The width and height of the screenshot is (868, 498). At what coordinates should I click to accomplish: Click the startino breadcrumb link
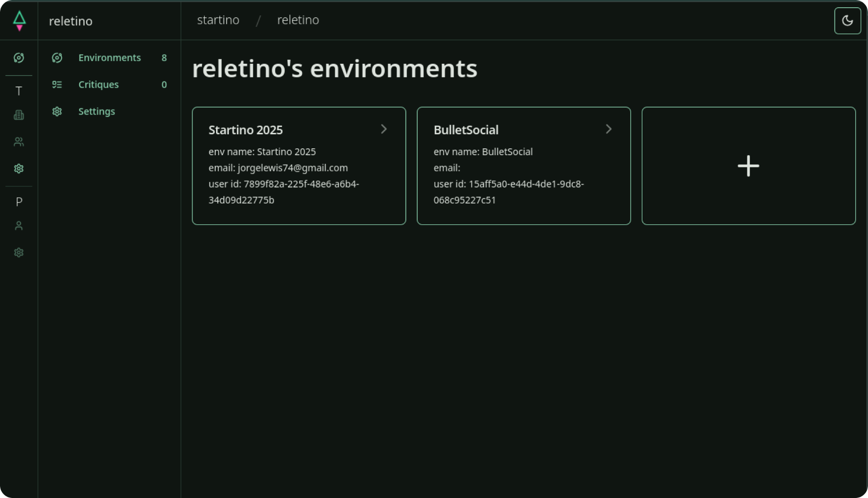(218, 20)
